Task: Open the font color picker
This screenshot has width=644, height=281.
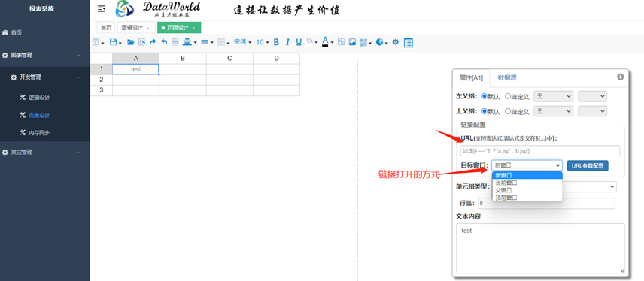Action: 325,42
